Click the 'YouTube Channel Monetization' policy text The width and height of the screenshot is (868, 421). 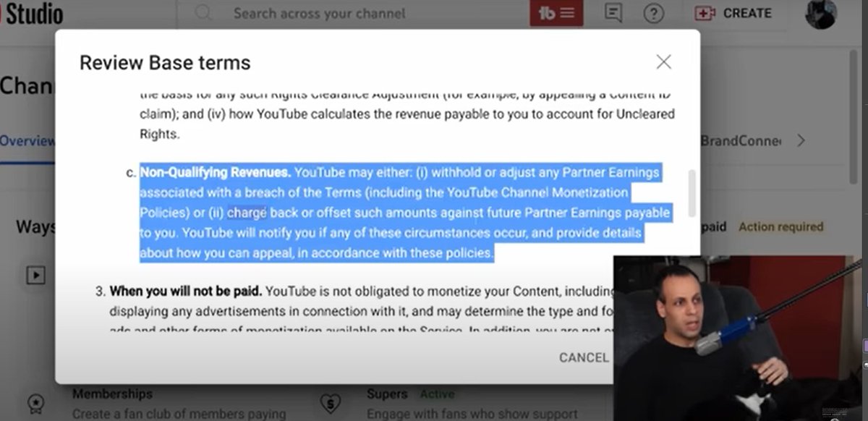[x=538, y=193]
